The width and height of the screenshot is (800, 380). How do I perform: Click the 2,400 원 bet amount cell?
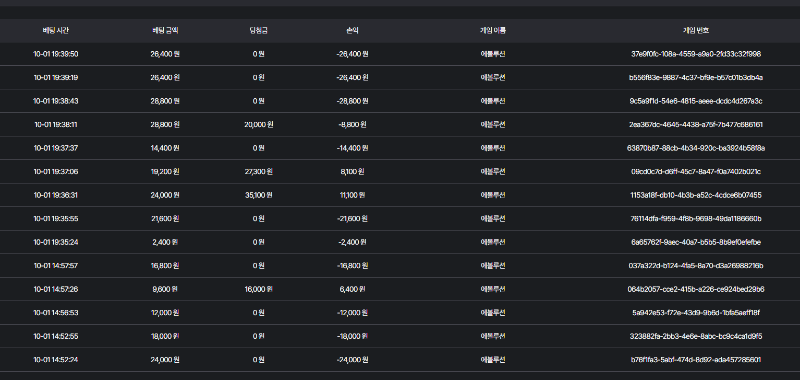click(165, 242)
